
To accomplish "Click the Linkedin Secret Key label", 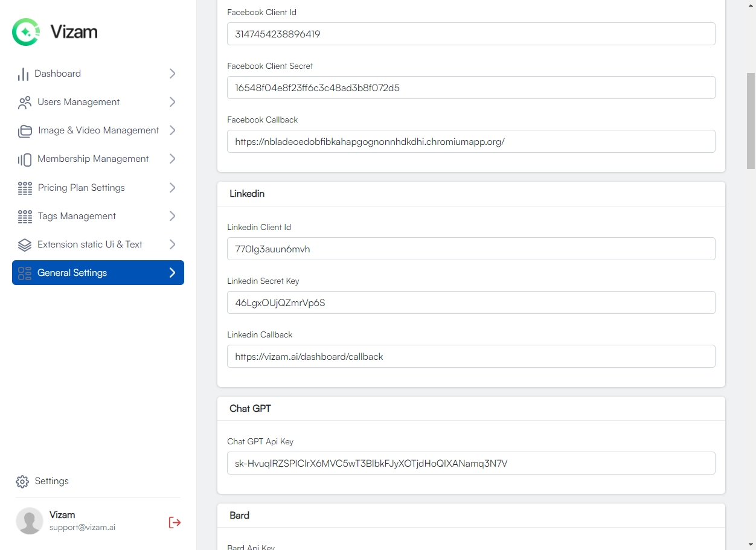I will pyautogui.click(x=263, y=281).
